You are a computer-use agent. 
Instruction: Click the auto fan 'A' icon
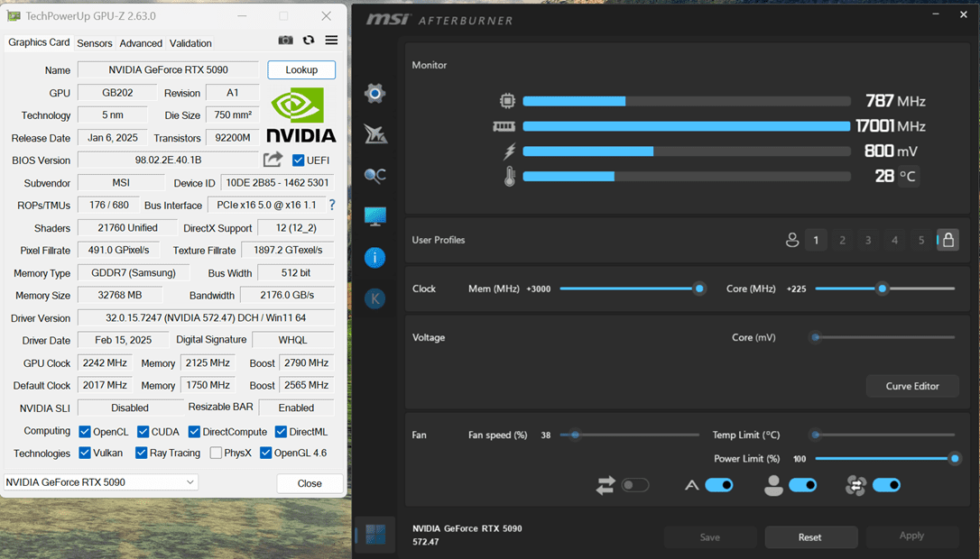[692, 485]
